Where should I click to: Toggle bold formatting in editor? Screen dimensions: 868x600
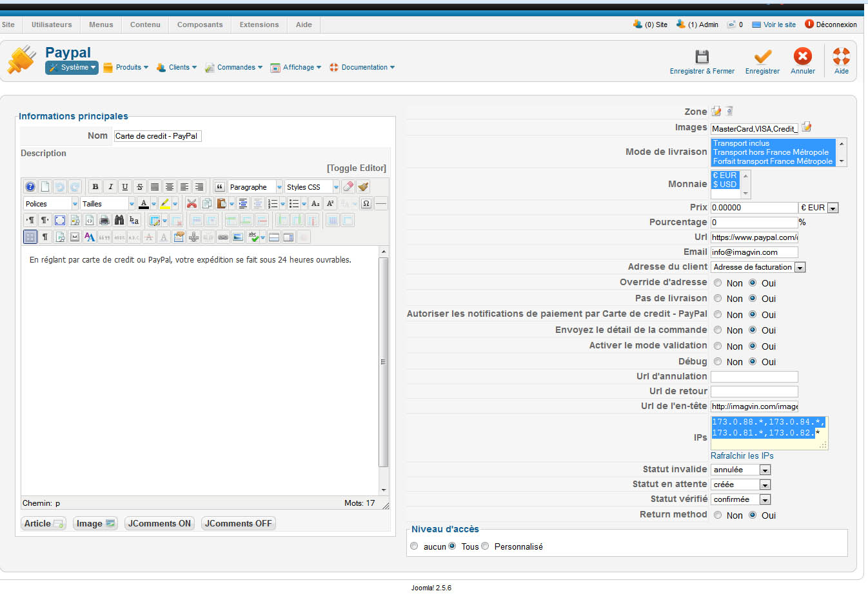coord(95,186)
